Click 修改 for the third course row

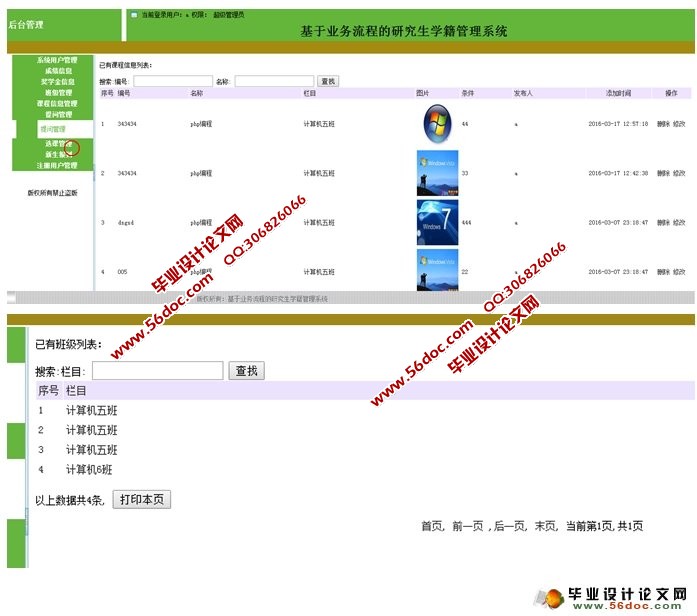coord(679,222)
